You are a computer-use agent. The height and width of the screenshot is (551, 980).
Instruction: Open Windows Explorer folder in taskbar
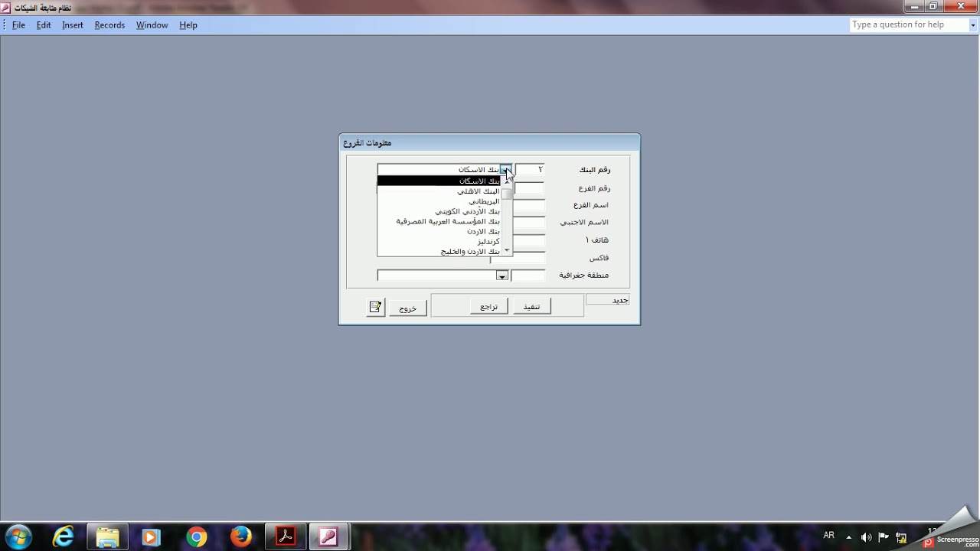[107, 537]
